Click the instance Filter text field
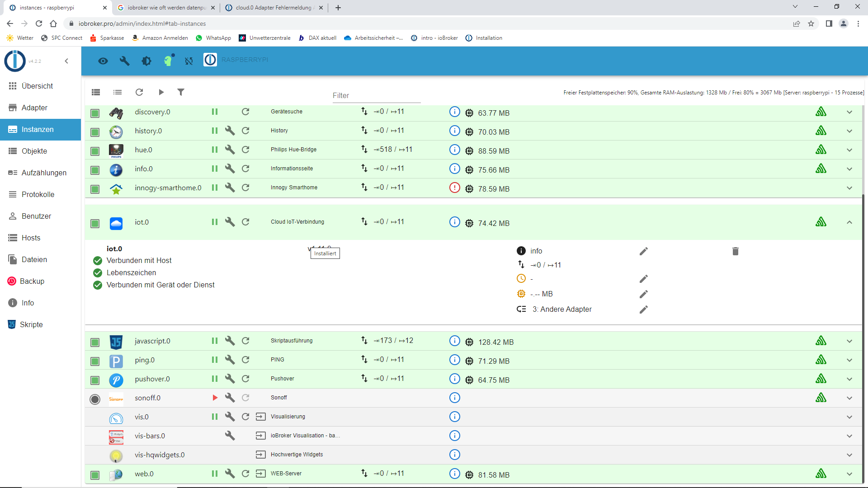Image resolution: width=868 pixels, height=488 pixels. coord(376,95)
